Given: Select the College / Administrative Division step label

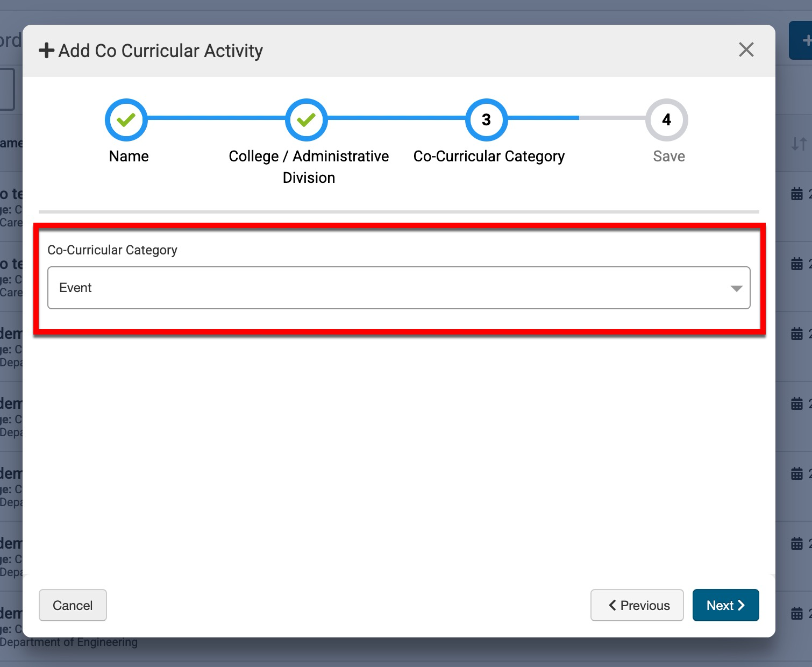Looking at the screenshot, I should tap(309, 167).
